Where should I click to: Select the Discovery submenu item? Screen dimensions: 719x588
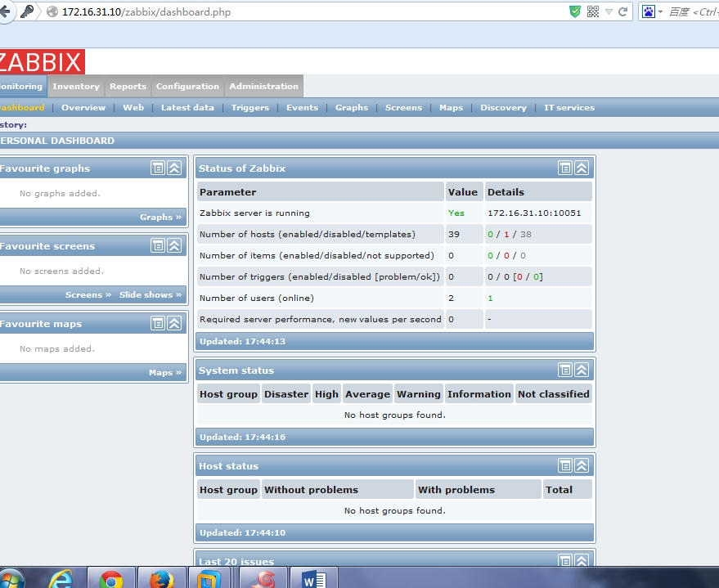click(504, 108)
